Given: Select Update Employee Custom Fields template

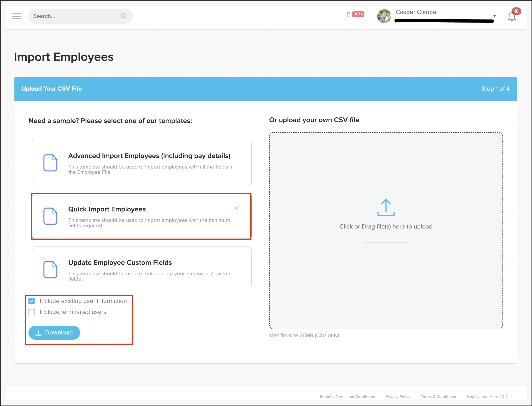Looking at the screenshot, I should (x=120, y=263).
